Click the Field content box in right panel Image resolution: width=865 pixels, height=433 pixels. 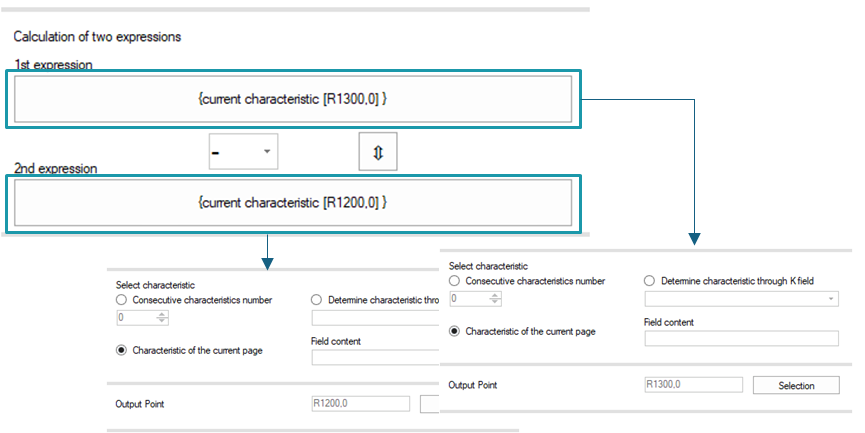click(x=741, y=338)
